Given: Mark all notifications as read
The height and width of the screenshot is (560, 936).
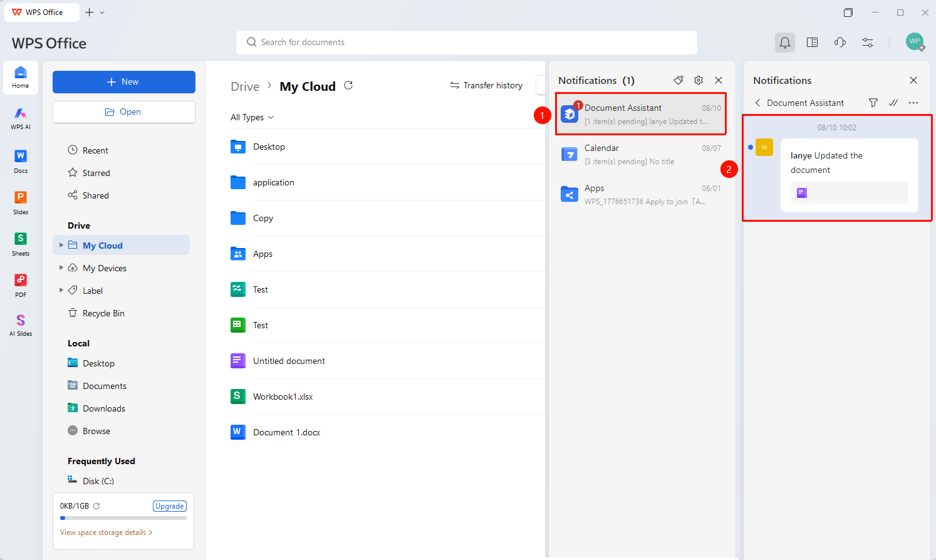Looking at the screenshot, I should (893, 103).
